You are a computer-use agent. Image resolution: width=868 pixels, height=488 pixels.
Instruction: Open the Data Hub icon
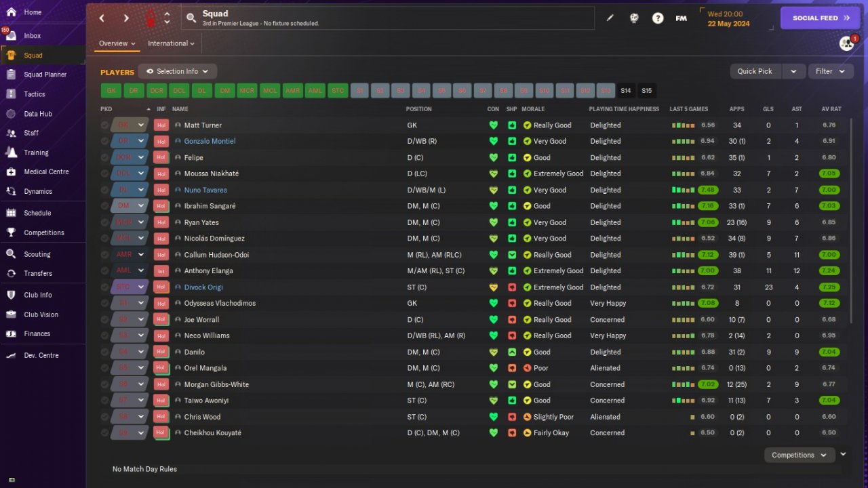click(x=11, y=114)
